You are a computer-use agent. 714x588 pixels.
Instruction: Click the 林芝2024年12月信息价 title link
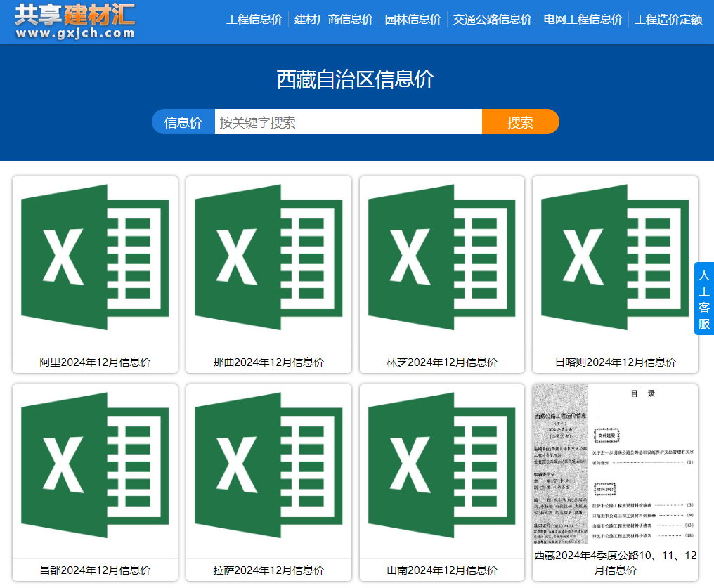pos(442,362)
